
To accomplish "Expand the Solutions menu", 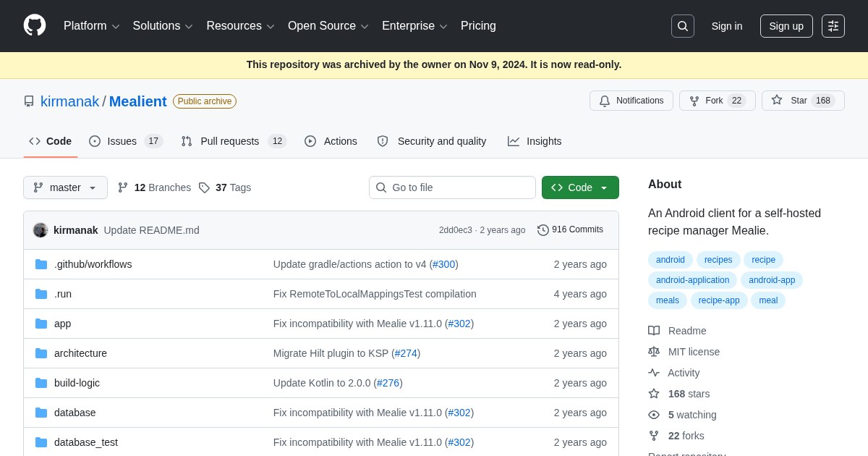I will pyautogui.click(x=163, y=26).
